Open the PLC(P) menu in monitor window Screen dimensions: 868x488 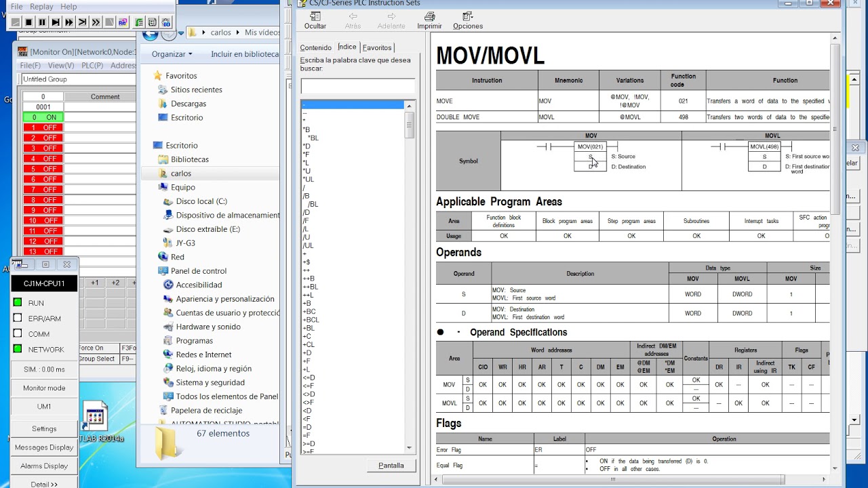[x=92, y=66]
